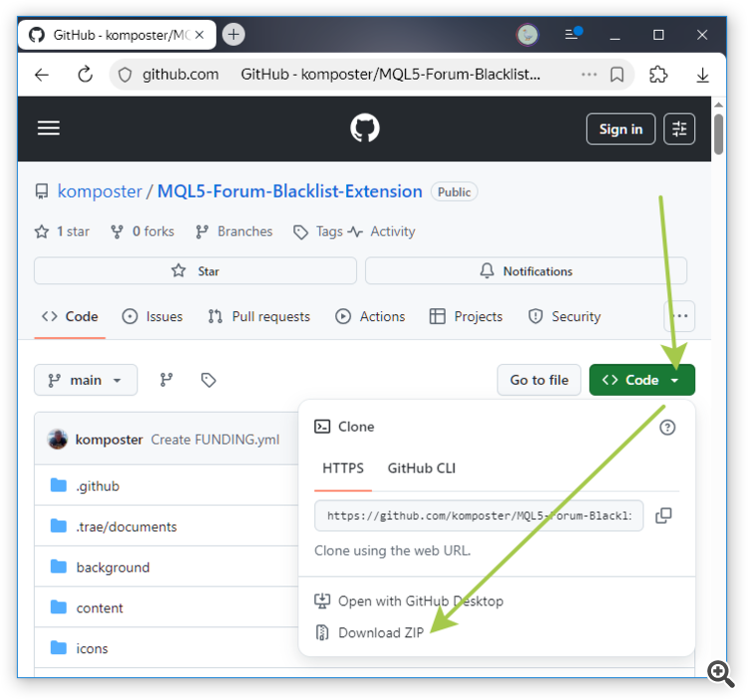Close the GitHub browser tab
The image size is (748, 700).
pos(199,35)
